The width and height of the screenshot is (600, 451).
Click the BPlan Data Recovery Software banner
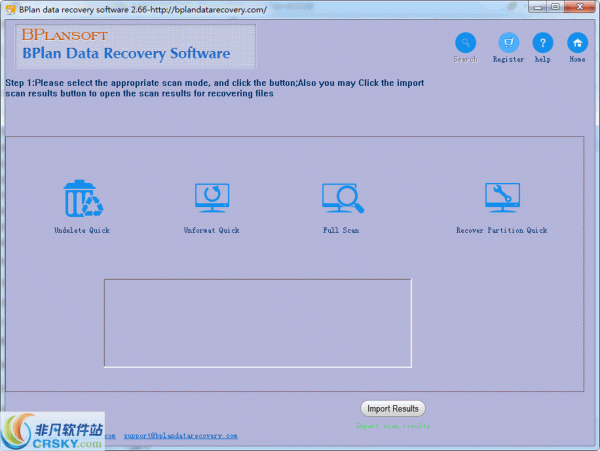135,46
